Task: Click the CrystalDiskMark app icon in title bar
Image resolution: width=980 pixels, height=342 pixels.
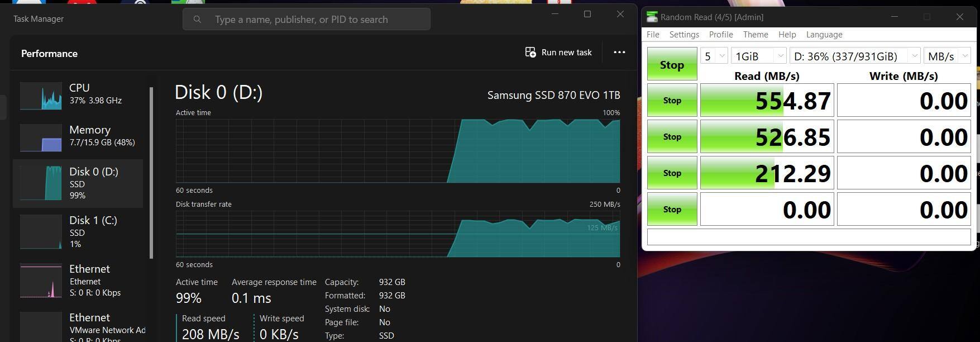Action: pyautogui.click(x=652, y=17)
